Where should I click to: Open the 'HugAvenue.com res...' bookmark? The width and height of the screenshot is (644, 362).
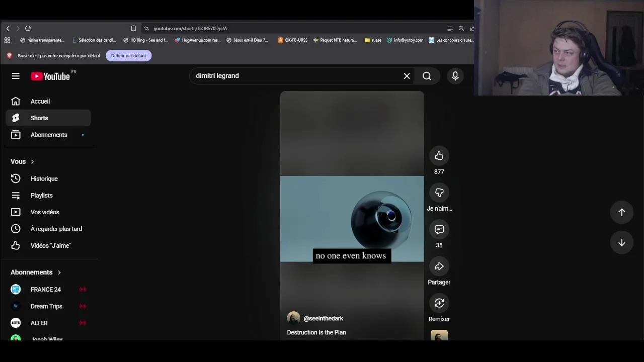point(197,40)
